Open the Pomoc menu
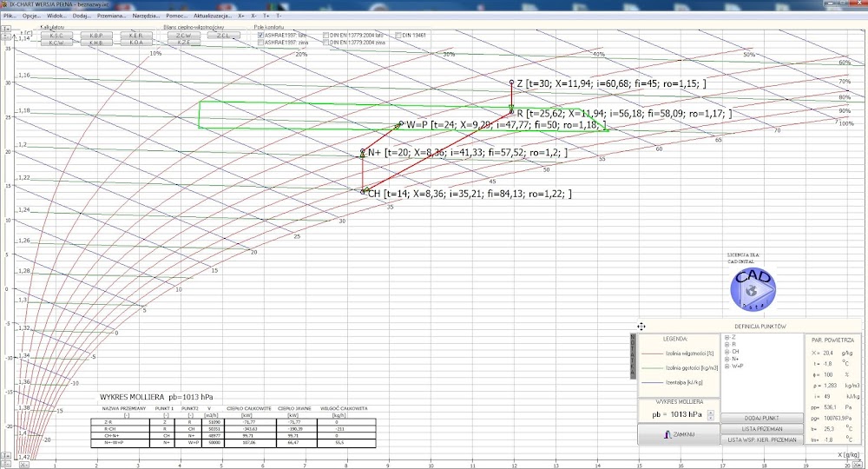 pyautogui.click(x=176, y=16)
